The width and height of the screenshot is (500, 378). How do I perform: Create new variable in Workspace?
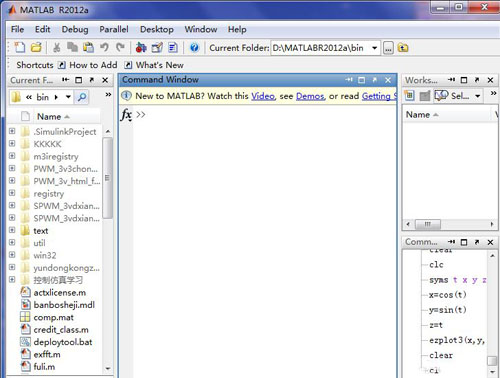[410, 96]
